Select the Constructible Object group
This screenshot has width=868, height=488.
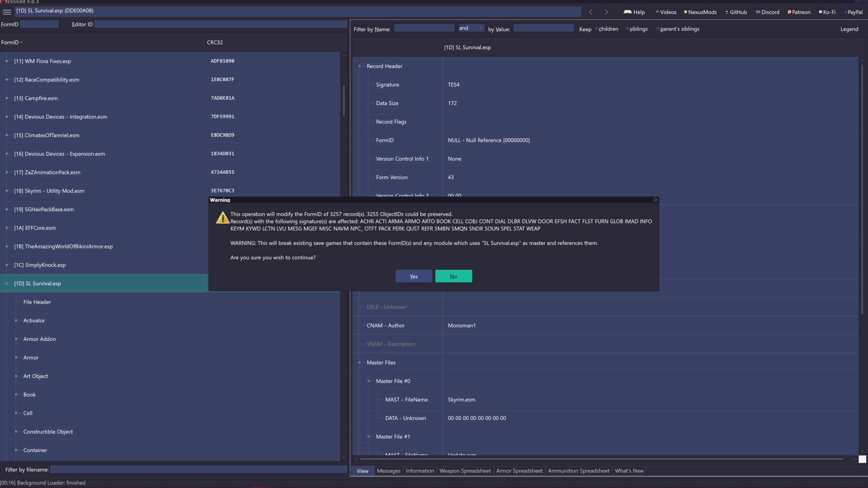pos(48,432)
